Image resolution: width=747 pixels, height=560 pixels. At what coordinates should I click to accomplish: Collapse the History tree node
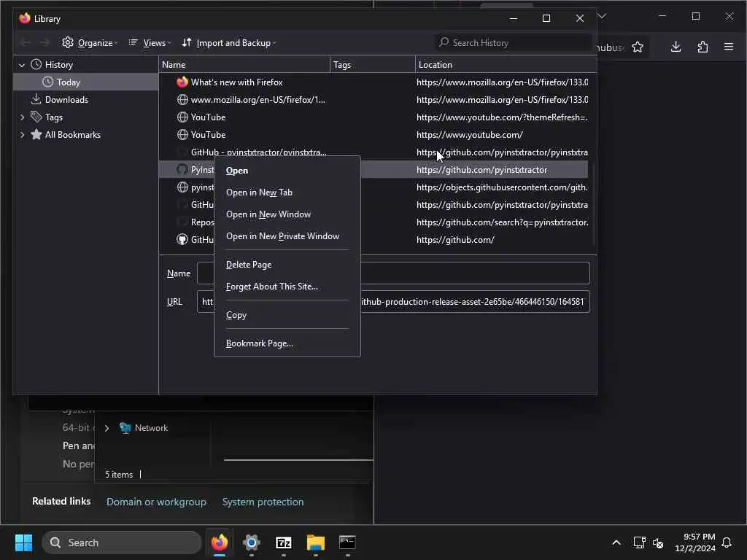click(x=22, y=65)
